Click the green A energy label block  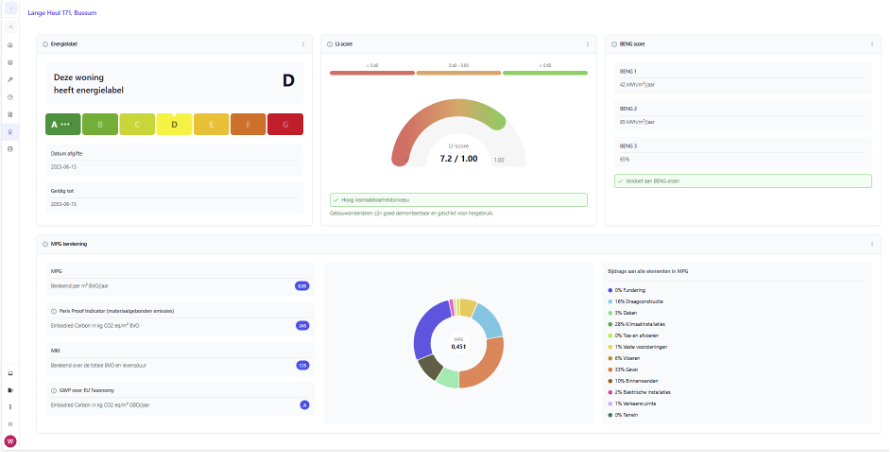point(63,125)
